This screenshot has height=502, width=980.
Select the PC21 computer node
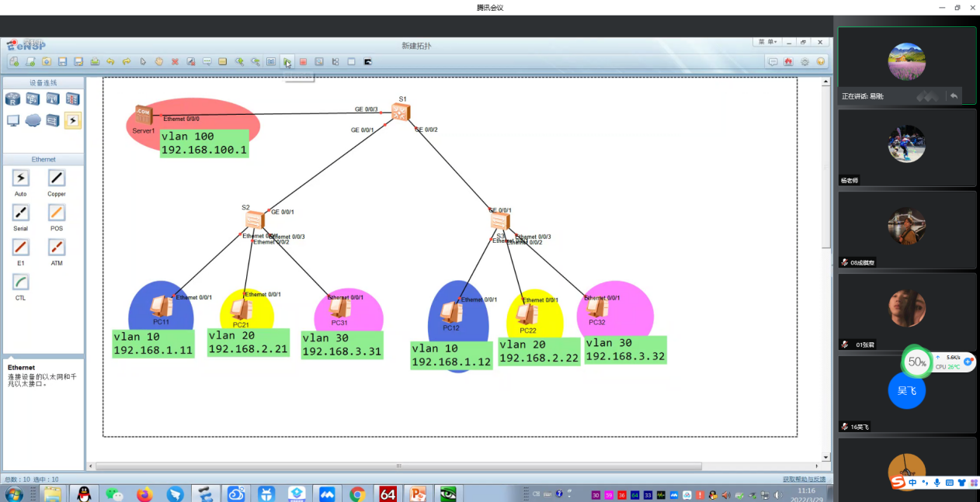coord(241,310)
